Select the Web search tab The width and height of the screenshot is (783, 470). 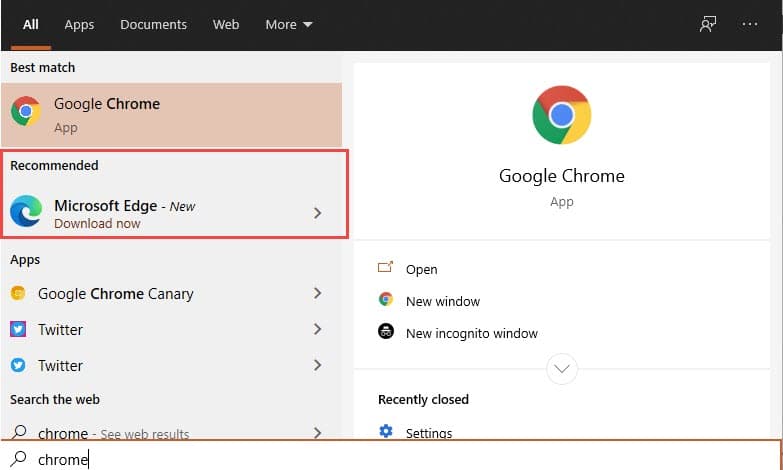(x=226, y=24)
